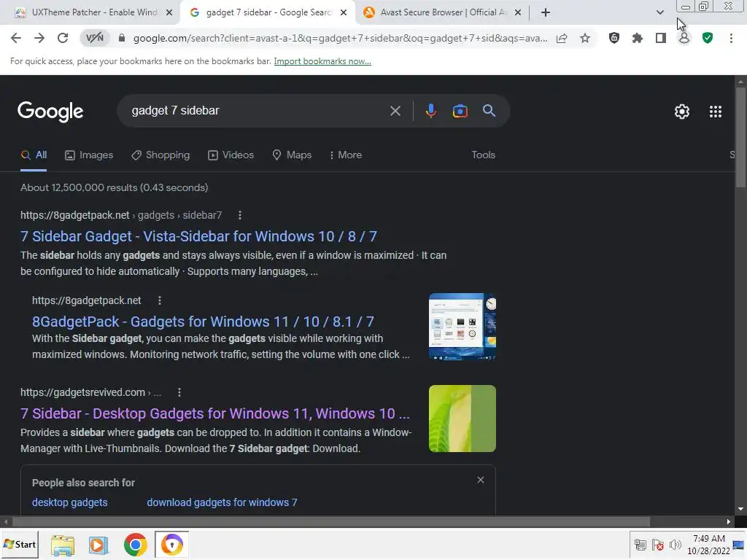Image resolution: width=747 pixels, height=560 pixels.
Task: Expand the More search options
Action: tap(345, 155)
